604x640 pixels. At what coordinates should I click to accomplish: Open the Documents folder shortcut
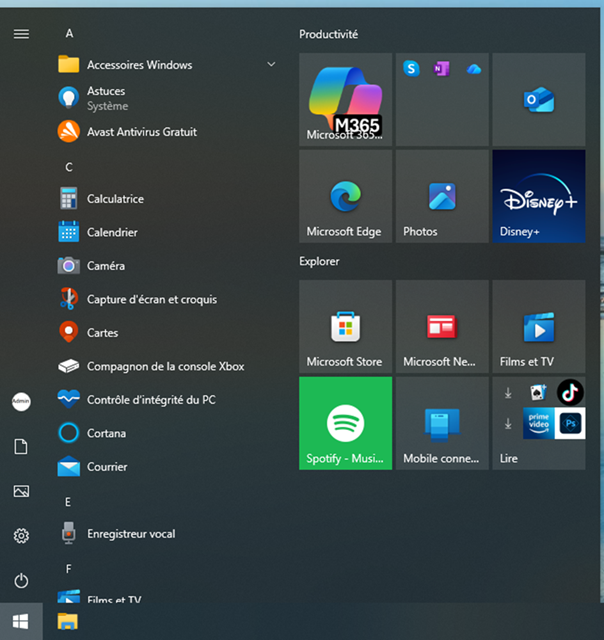tap(21, 447)
